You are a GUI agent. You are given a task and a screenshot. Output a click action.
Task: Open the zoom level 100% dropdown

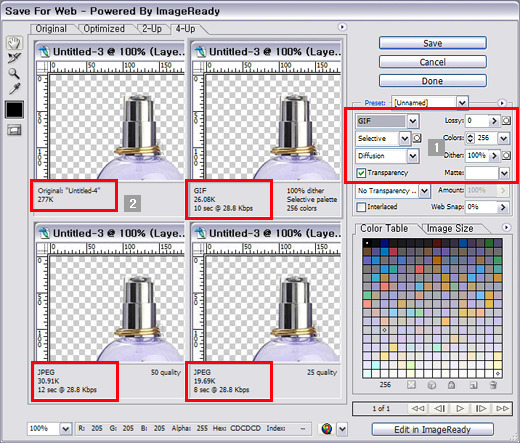pyautogui.click(x=66, y=429)
